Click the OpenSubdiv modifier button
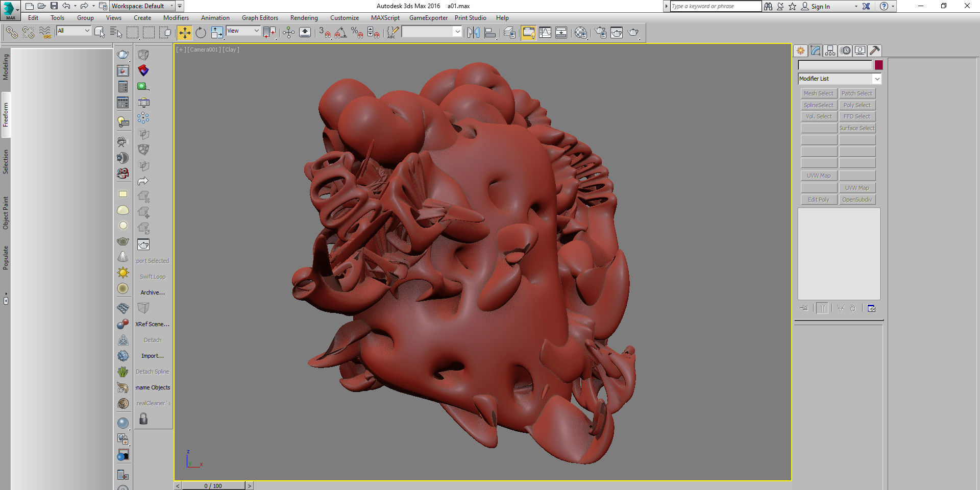This screenshot has height=490, width=980. pyautogui.click(x=857, y=200)
